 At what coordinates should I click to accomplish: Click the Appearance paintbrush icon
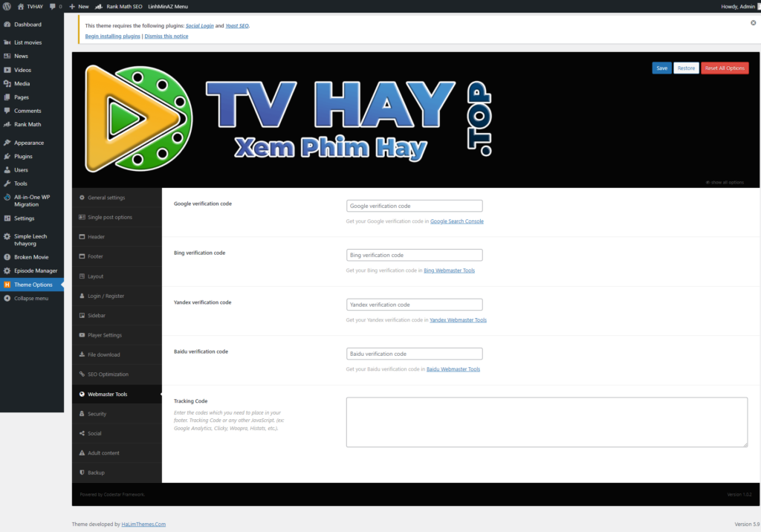pos(7,143)
